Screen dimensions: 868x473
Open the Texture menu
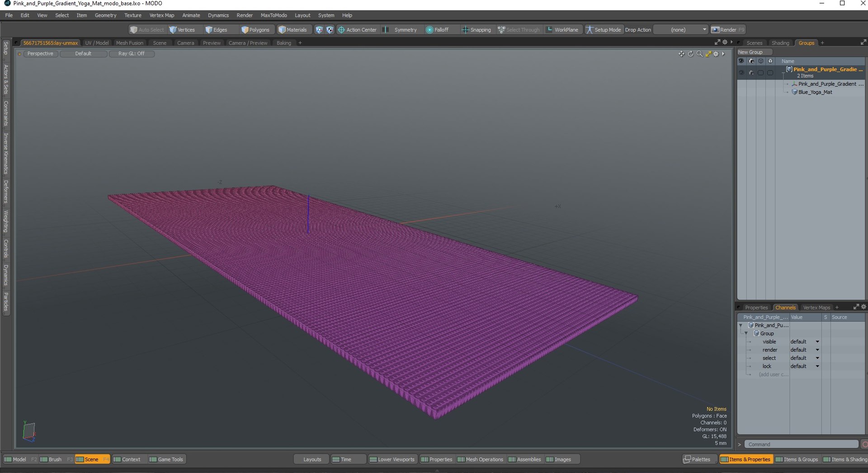point(133,15)
